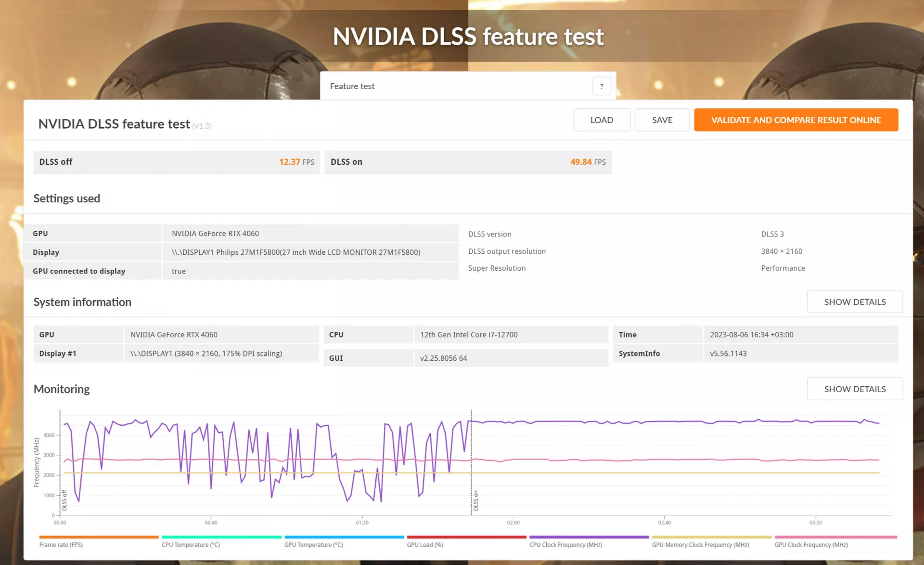Select GUI version v2.25.8056 64
Image resolution: width=924 pixels, height=565 pixels.
(443, 358)
